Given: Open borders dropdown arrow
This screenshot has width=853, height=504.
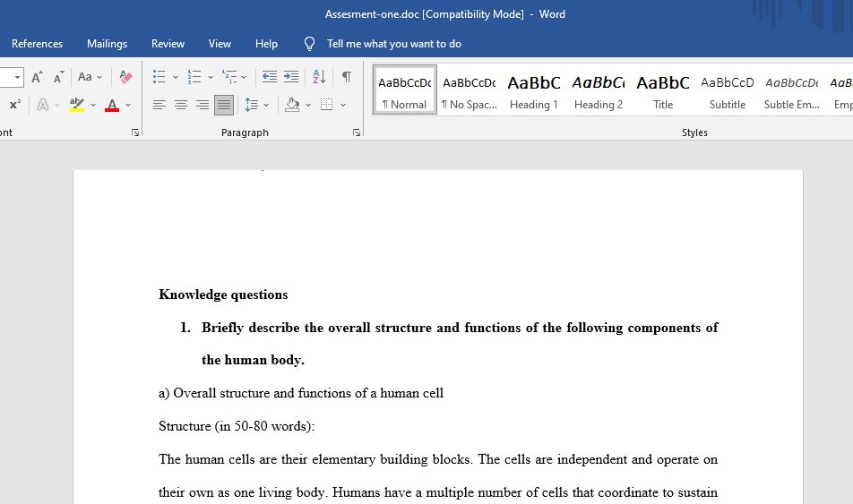Looking at the screenshot, I should (x=343, y=105).
